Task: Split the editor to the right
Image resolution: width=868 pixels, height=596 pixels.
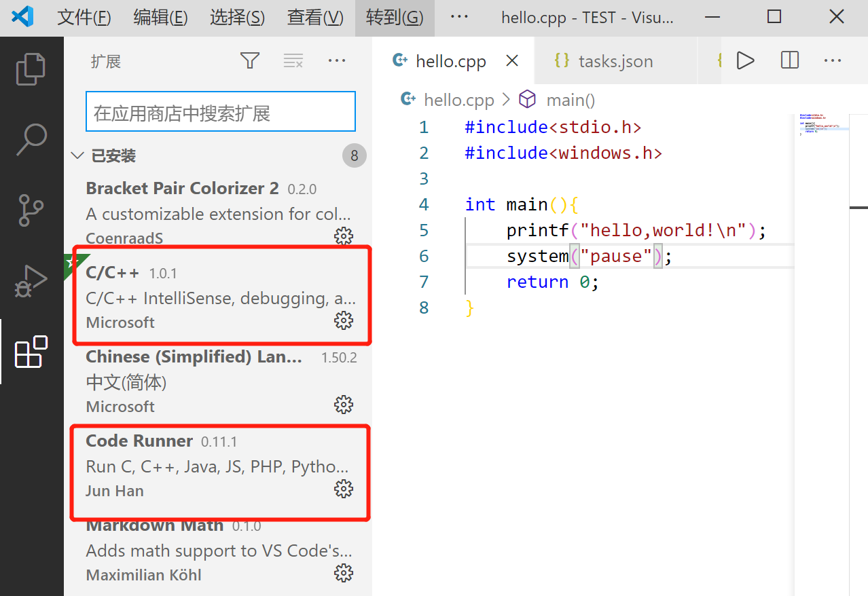Action: [x=790, y=60]
